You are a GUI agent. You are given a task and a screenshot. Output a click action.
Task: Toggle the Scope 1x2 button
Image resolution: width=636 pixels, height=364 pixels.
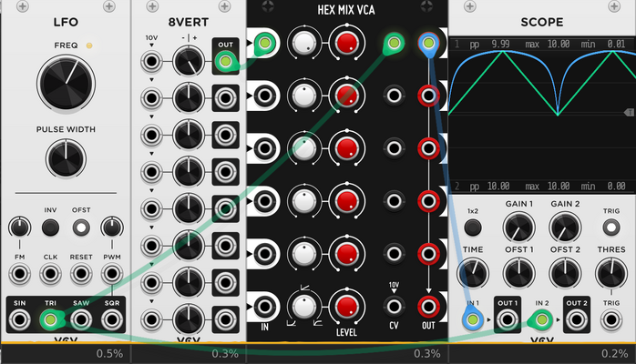[x=473, y=227]
